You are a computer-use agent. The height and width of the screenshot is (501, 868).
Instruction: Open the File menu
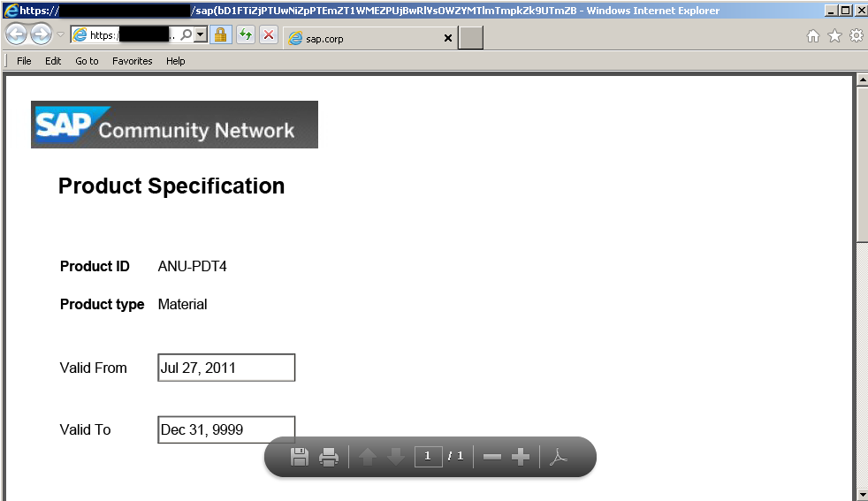pos(24,61)
